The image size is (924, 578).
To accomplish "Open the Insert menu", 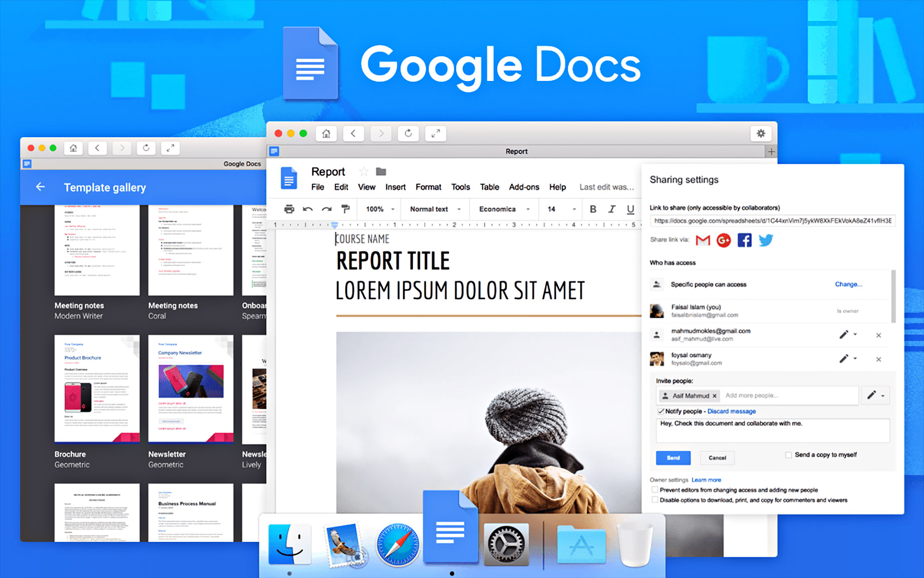I will (x=395, y=187).
